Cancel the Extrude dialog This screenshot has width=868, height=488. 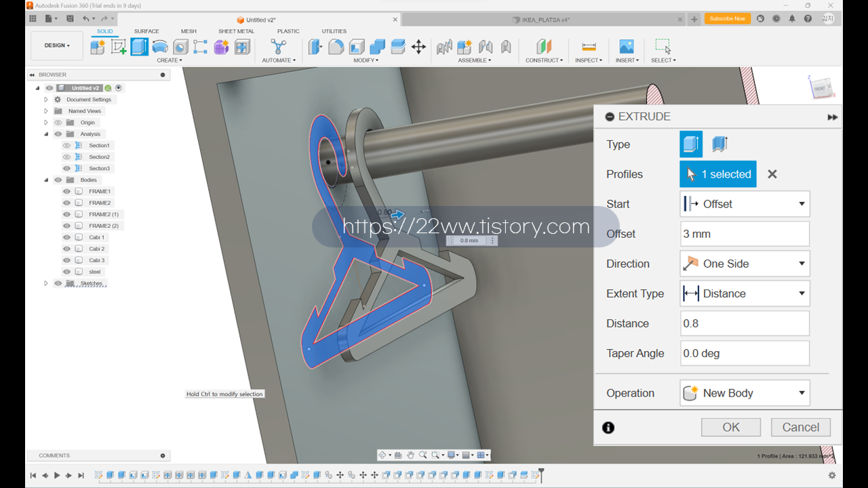point(801,427)
